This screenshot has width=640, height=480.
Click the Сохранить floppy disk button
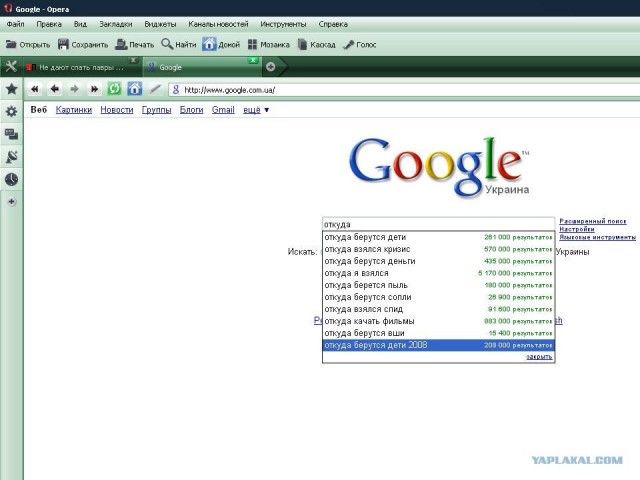83,44
